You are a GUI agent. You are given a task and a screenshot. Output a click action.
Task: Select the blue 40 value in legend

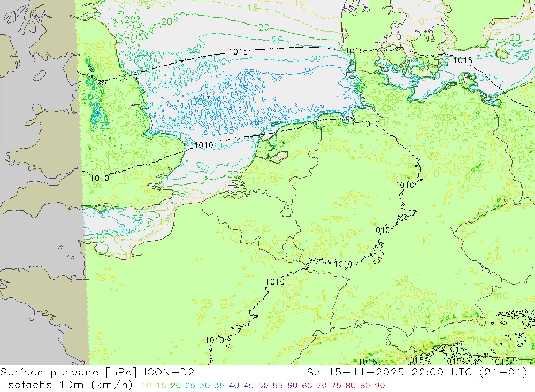[234, 386]
